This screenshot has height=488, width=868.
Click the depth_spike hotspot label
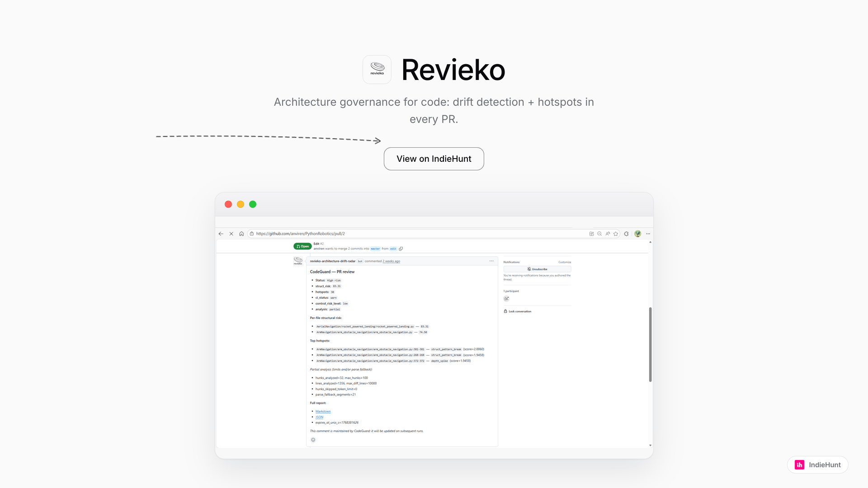point(439,361)
